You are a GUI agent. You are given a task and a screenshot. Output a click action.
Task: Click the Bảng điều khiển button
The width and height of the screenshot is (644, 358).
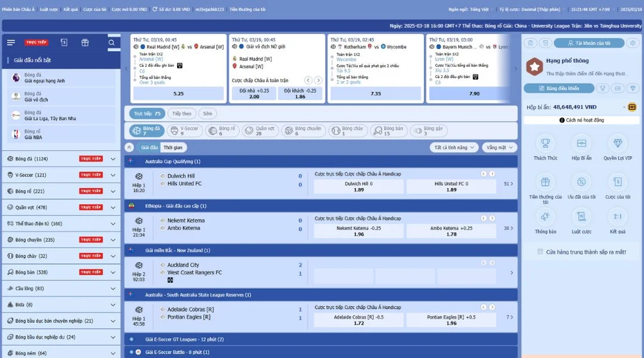(559, 88)
